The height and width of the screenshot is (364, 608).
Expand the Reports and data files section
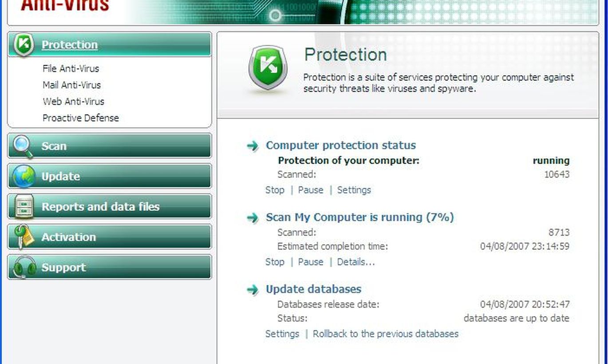[109, 206]
